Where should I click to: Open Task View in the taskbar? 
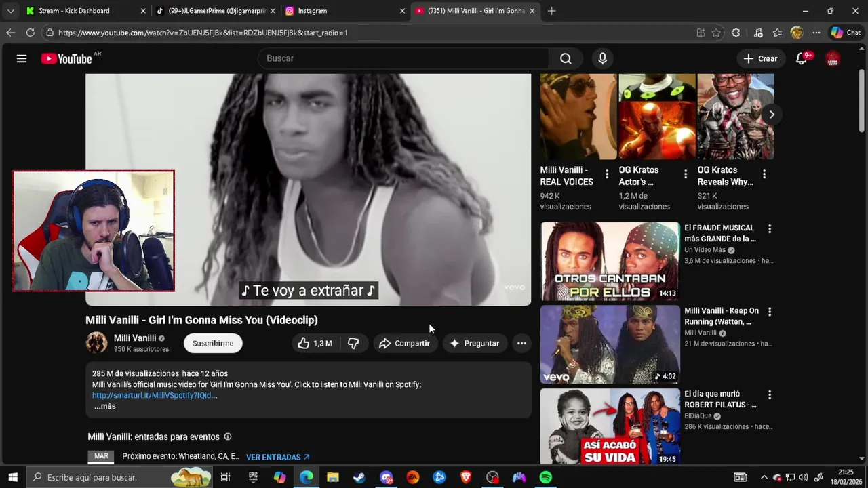coord(226,477)
